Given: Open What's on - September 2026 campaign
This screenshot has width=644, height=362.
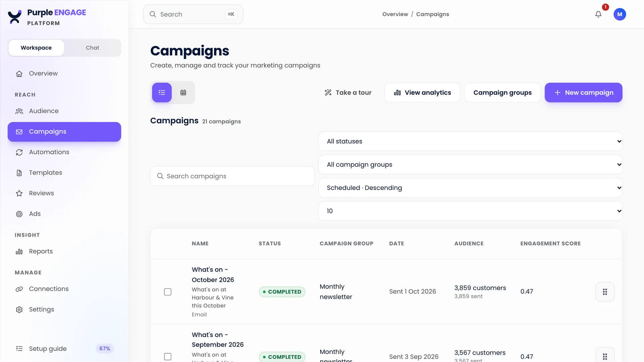Looking at the screenshot, I should point(218,340).
